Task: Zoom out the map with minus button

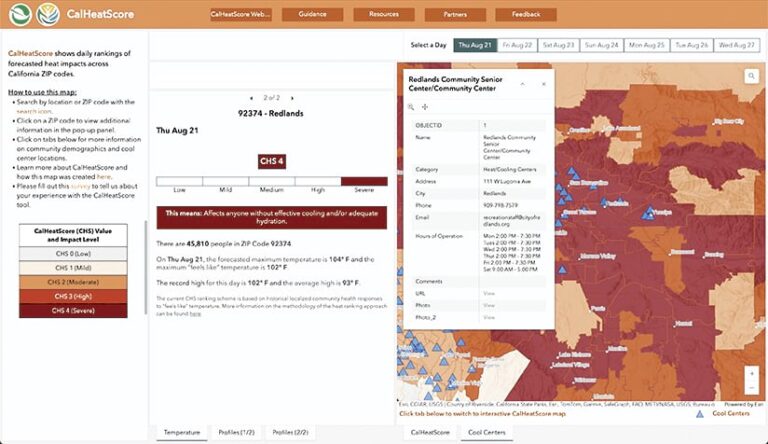Action: (752, 388)
